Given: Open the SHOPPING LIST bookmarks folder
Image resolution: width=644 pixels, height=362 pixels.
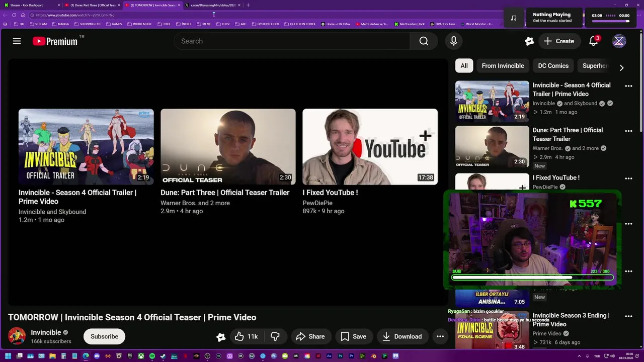Looking at the screenshot, I should pyautogui.click(x=87, y=24).
